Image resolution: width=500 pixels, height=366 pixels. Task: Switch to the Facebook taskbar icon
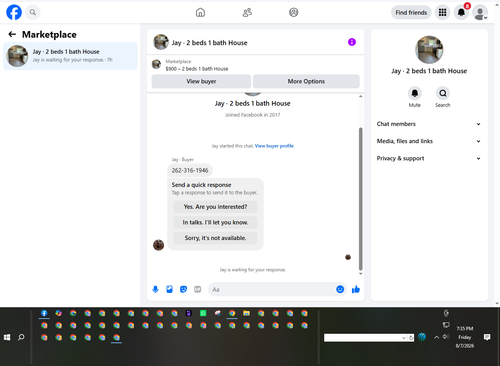[x=44, y=313]
